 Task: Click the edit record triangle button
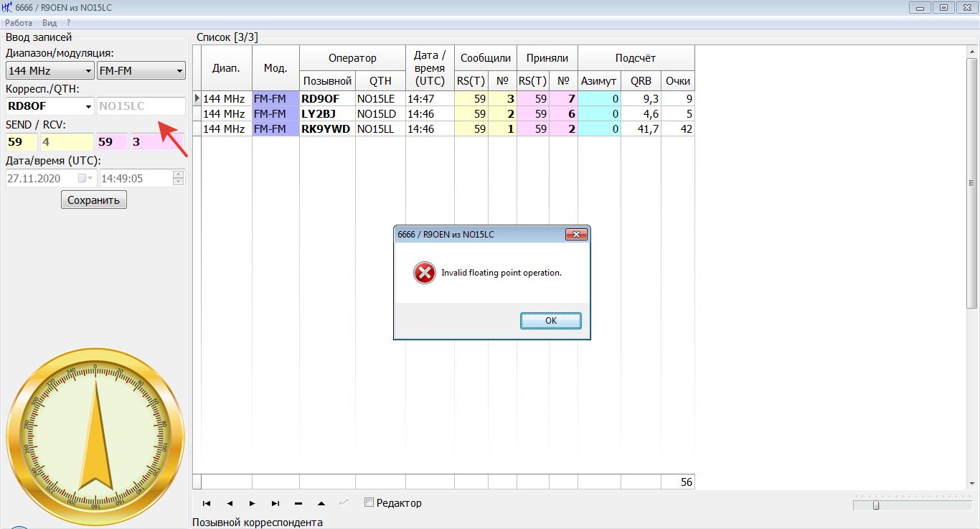[x=321, y=503]
